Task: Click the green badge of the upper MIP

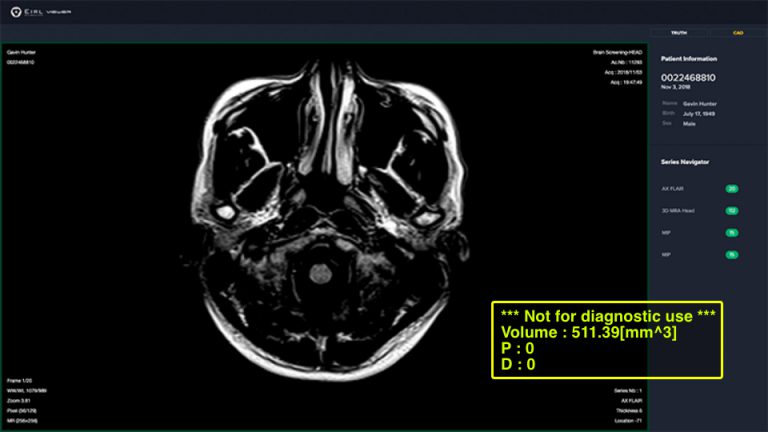Action: pos(732,233)
